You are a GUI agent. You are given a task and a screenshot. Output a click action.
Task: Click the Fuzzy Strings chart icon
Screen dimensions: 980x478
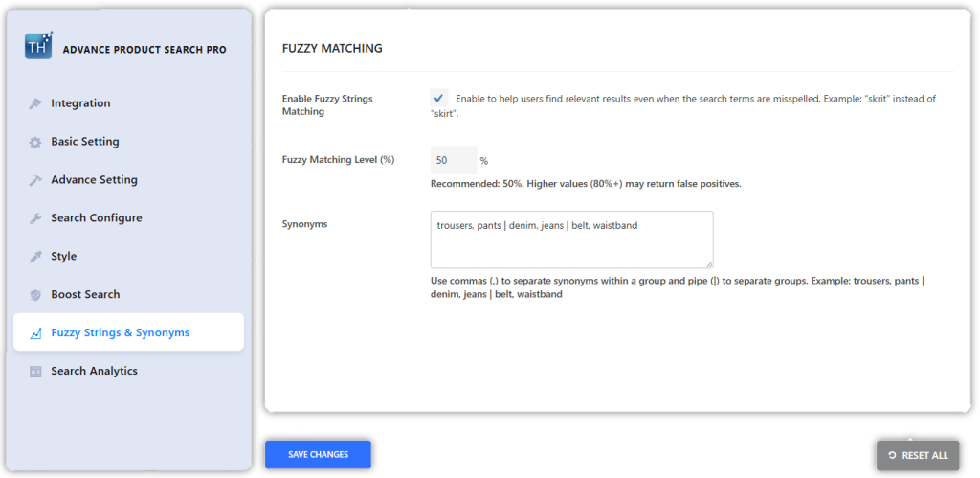coord(35,332)
